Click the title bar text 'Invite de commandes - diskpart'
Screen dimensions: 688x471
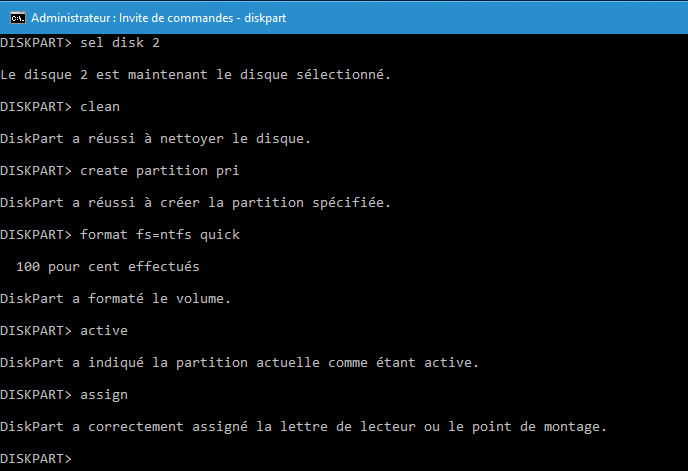[x=202, y=18]
